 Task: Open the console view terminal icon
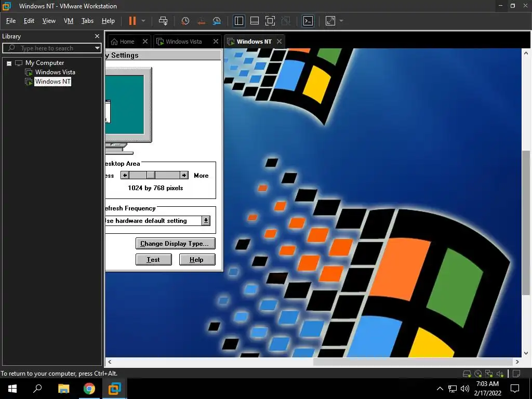(308, 21)
